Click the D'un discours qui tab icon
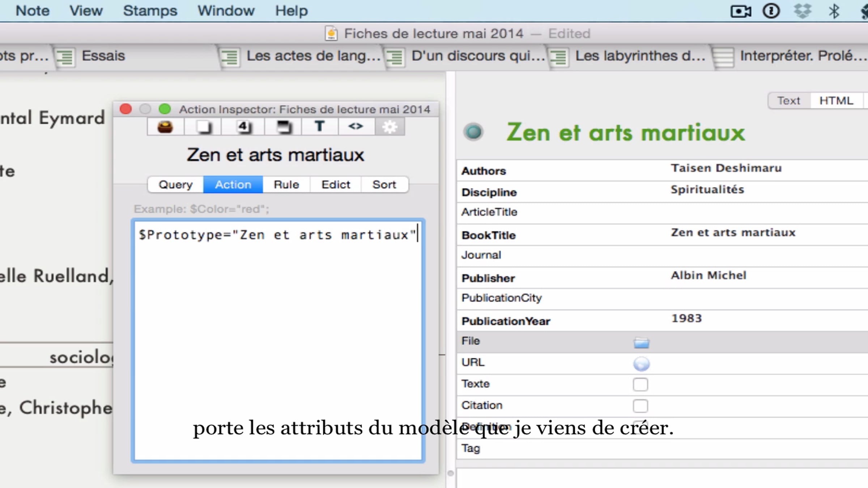This screenshot has height=488, width=868. (395, 57)
